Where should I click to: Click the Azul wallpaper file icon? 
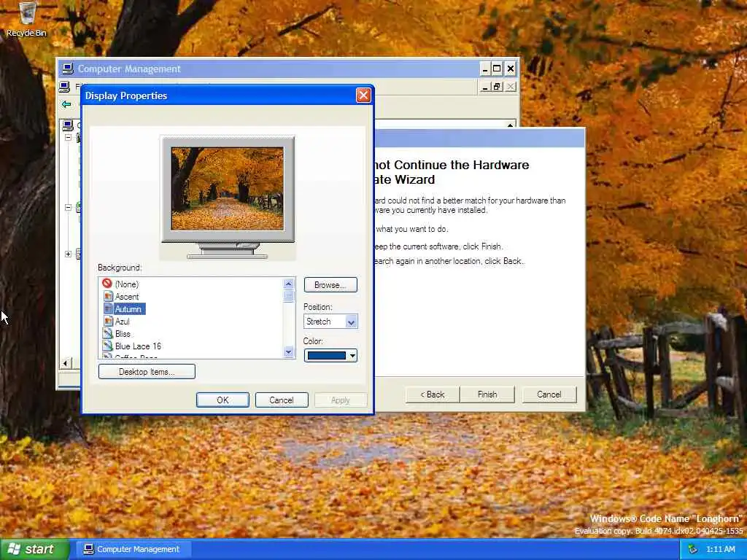coord(108,321)
